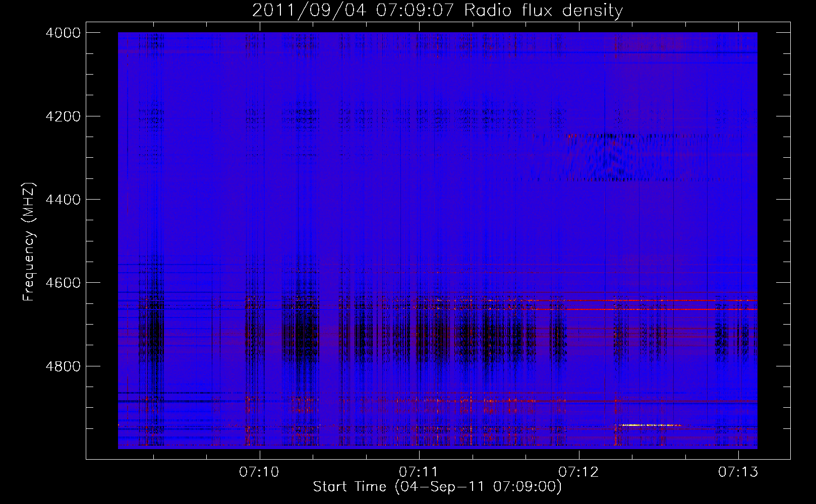Click the '07:11' time axis label
Screen dimensions: 816x504
[419, 472]
